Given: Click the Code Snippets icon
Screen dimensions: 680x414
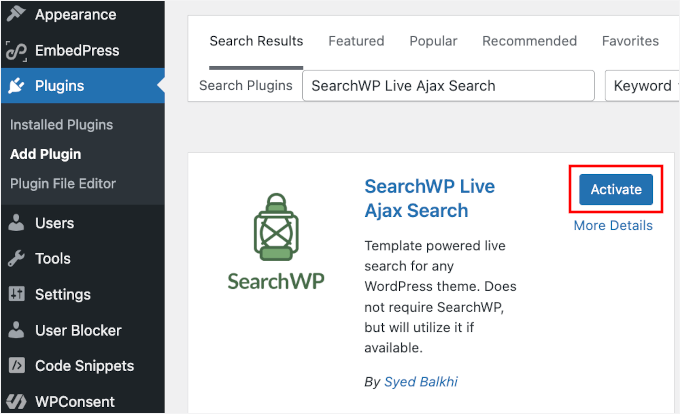Looking at the screenshot, I should click(x=16, y=366).
